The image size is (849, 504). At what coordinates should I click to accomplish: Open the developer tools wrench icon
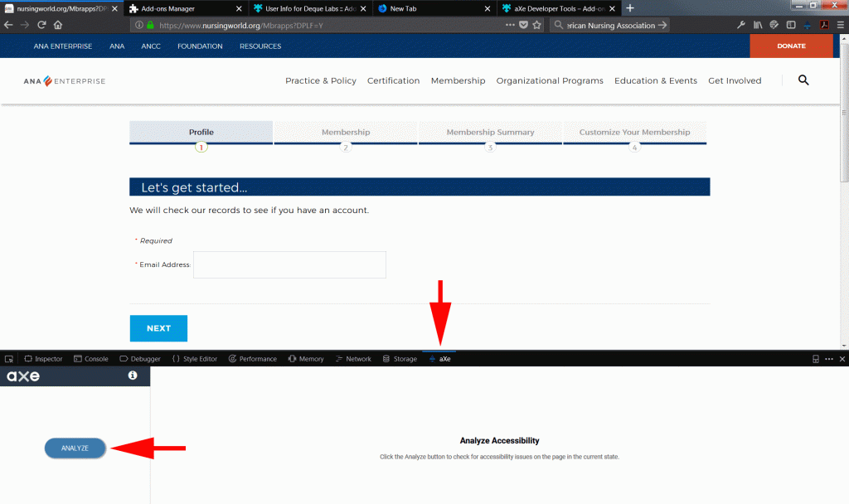click(x=741, y=25)
